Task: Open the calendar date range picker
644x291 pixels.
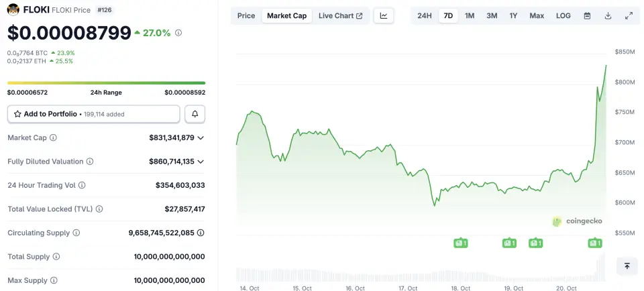Action: tap(587, 15)
